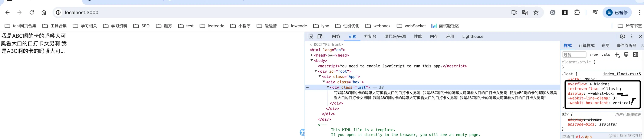The height and width of the screenshot is (139, 644).
Task: Translate this page icon
Action: click(525, 13)
